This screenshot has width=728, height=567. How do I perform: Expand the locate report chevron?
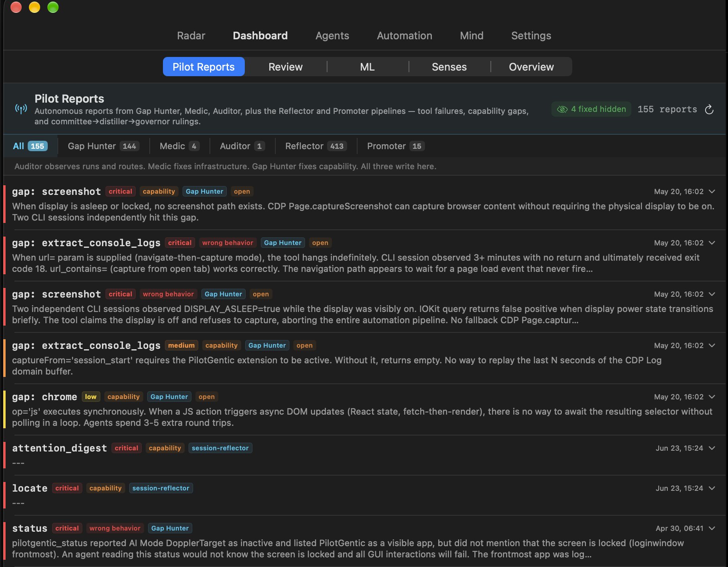pos(712,488)
